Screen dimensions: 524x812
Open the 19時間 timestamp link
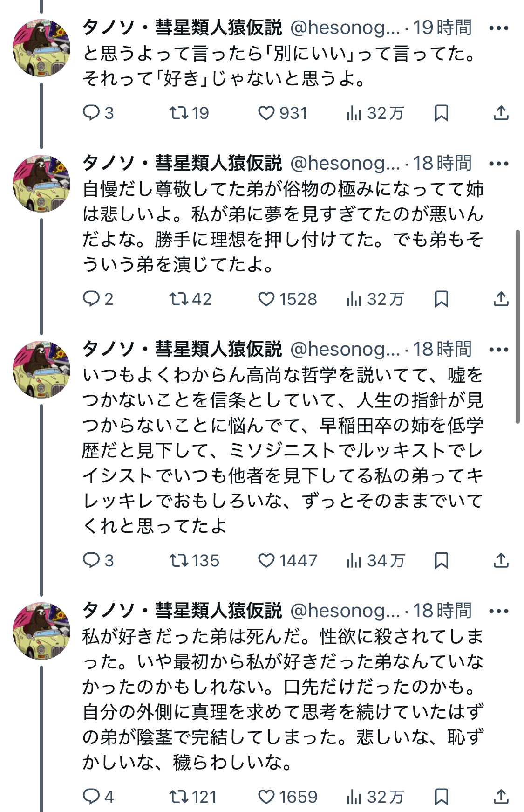pyautogui.click(x=442, y=28)
